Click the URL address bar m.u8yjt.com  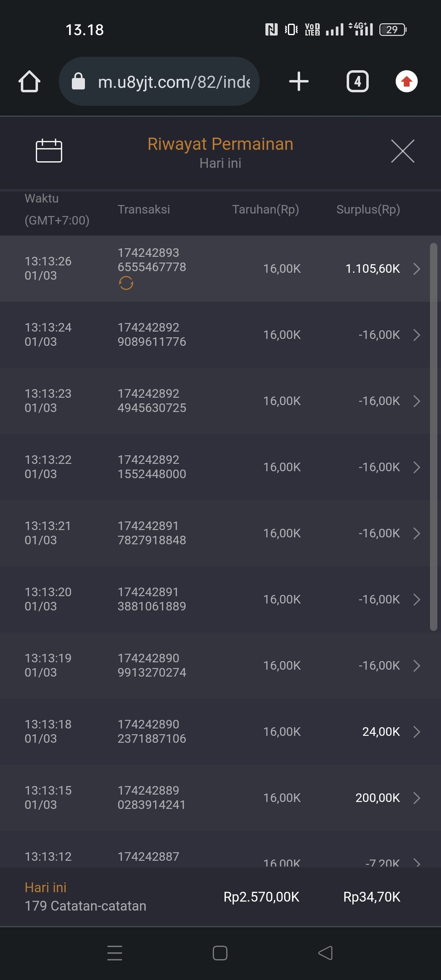pos(174,82)
